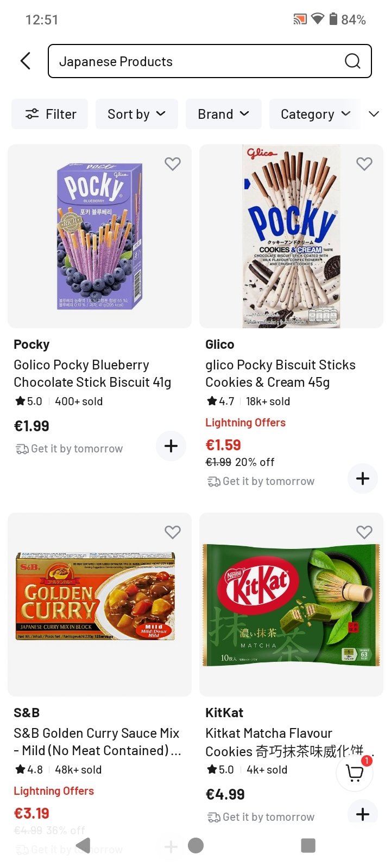The image size is (391, 868).
Task: Open the Filter button
Action: (x=50, y=114)
